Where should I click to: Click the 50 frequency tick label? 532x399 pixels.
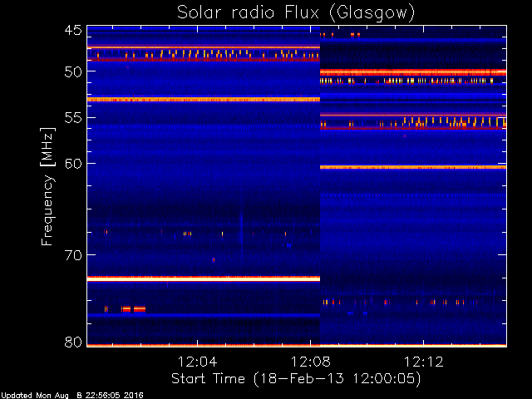pyautogui.click(x=73, y=71)
